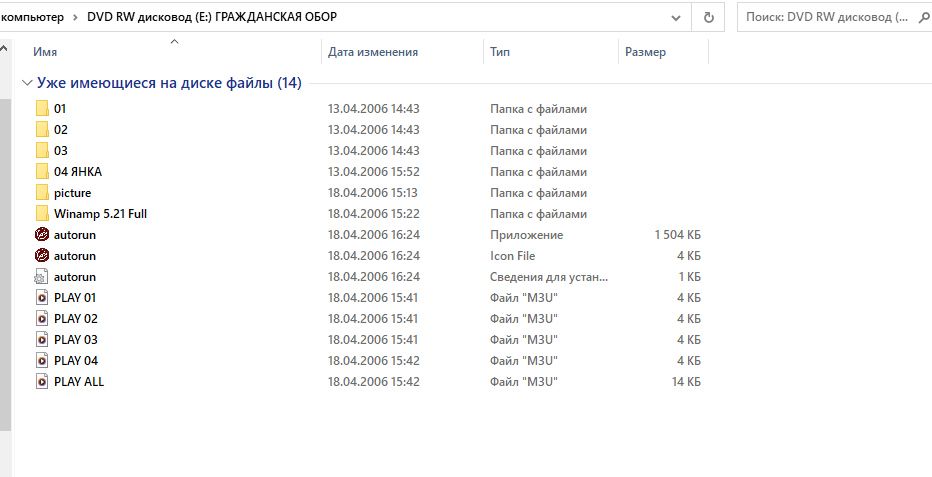Click the size value '1 504 КБ'
Screen dimensions: 932x477
[678, 235]
